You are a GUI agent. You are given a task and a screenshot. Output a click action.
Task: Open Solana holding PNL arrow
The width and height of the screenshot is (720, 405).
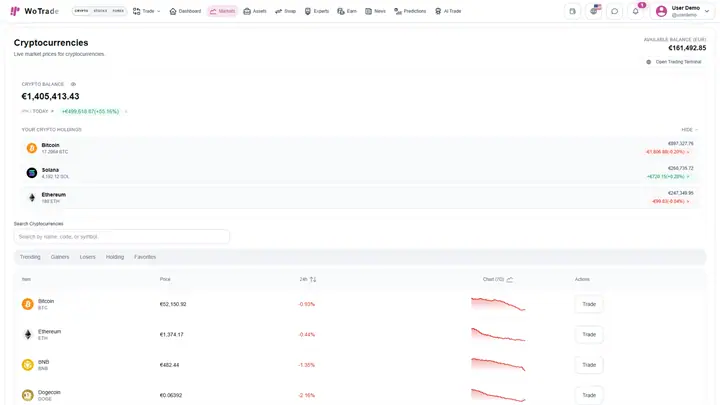click(688, 177)
